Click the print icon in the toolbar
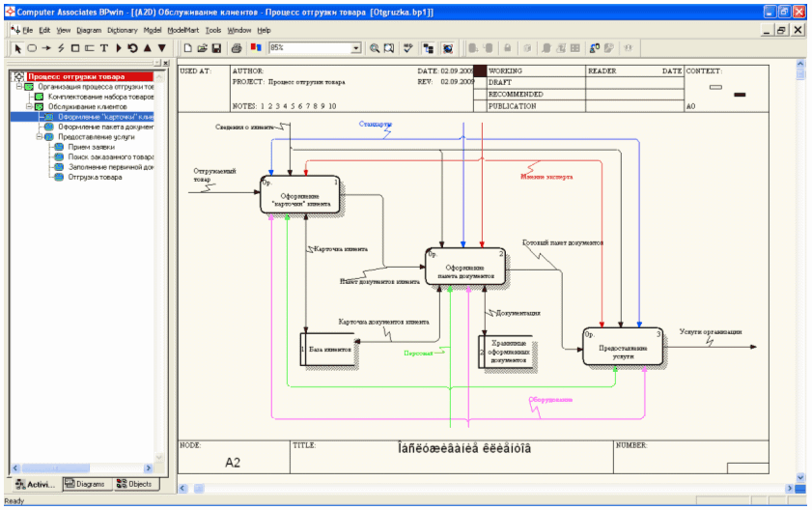812x510 pixels. coord(237,48)
